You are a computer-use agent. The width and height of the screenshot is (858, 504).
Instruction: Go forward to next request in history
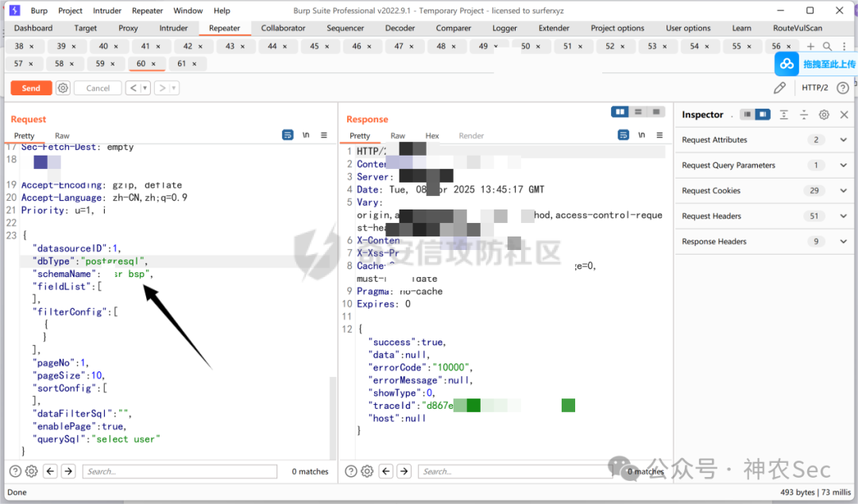pyautogui.click(x=162, y=88)
